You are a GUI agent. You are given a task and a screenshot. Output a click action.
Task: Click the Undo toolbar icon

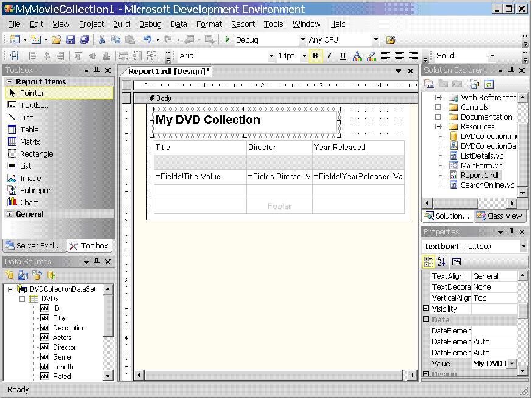coord(147,40)
